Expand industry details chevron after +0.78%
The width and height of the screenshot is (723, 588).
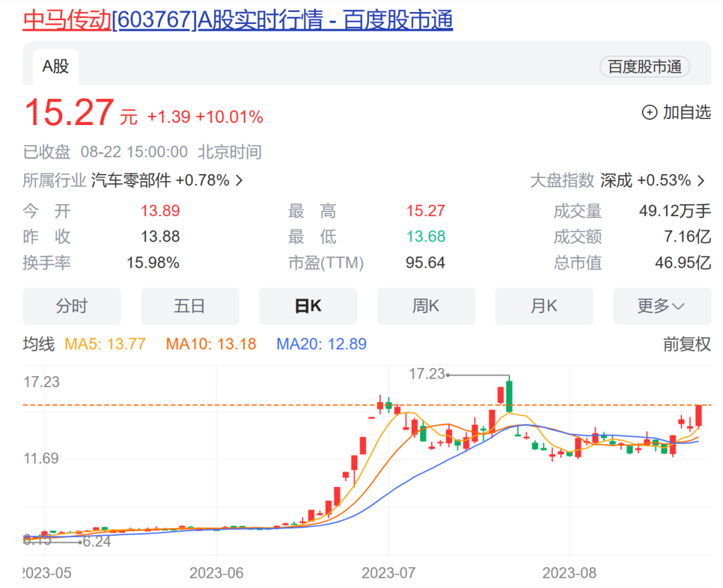click(239, 180)
